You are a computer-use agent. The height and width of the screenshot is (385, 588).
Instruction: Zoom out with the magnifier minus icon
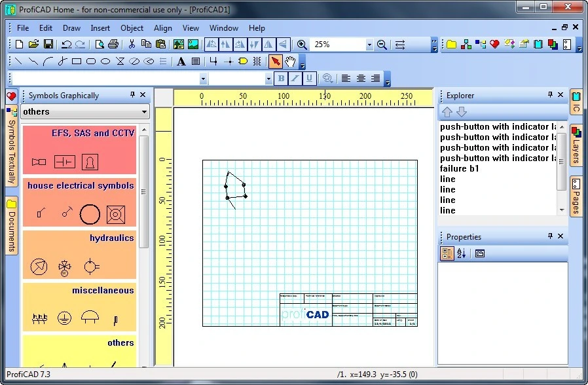tap(382, 45)
